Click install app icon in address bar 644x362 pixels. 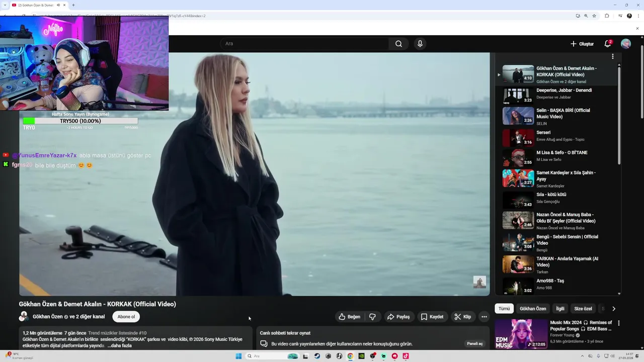pos(578,16)
